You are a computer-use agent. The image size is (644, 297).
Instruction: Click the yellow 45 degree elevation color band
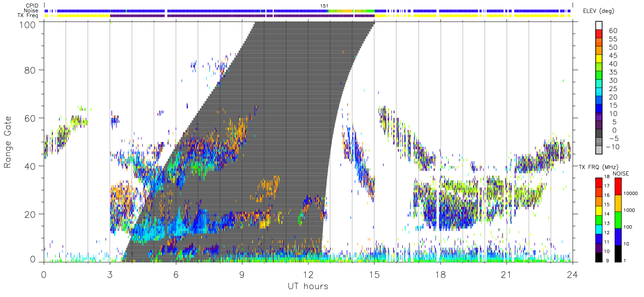tap(599, 59)
